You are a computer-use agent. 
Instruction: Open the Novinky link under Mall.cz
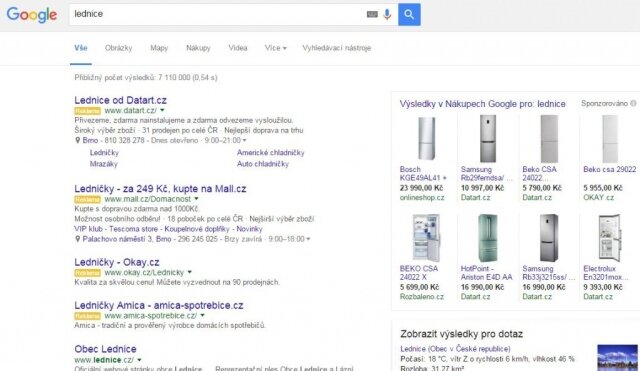tap(249, 229)
